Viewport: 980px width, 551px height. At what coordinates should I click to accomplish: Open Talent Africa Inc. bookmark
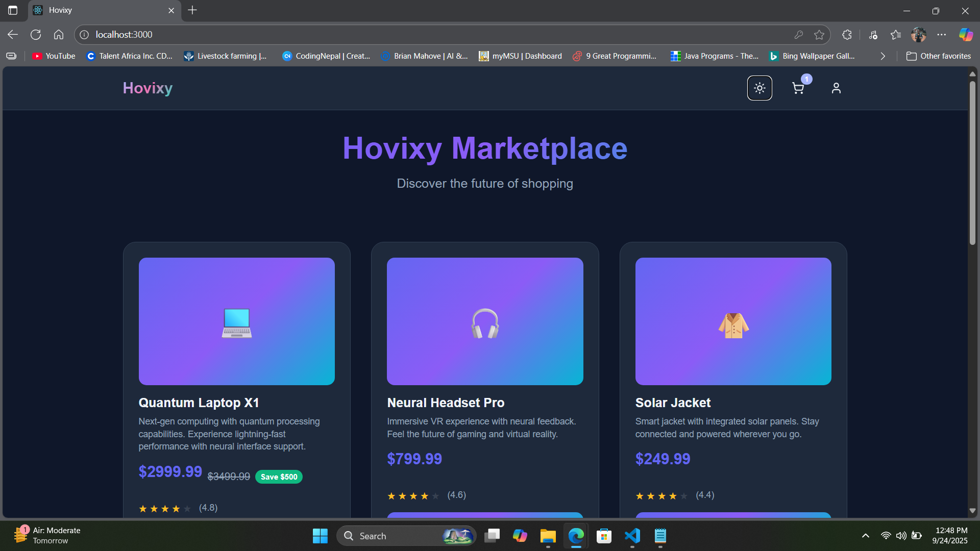point(130,56)
